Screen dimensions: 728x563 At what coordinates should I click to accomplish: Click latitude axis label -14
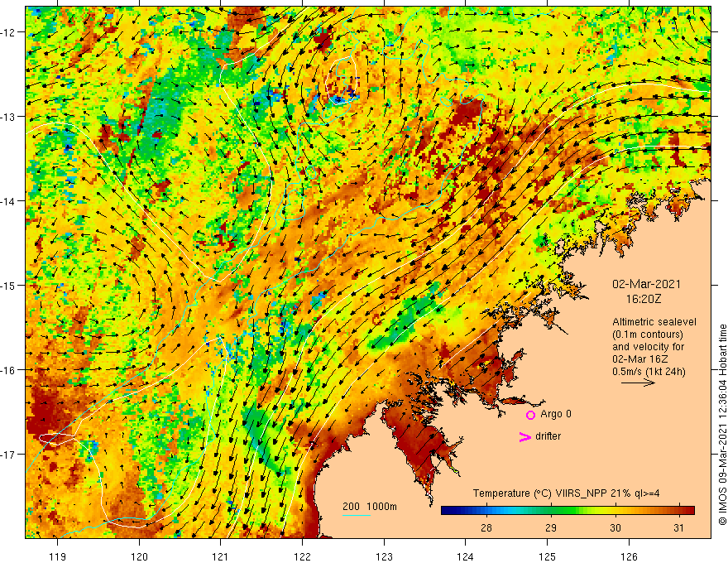pyautogui.click(x=9, y=201)
